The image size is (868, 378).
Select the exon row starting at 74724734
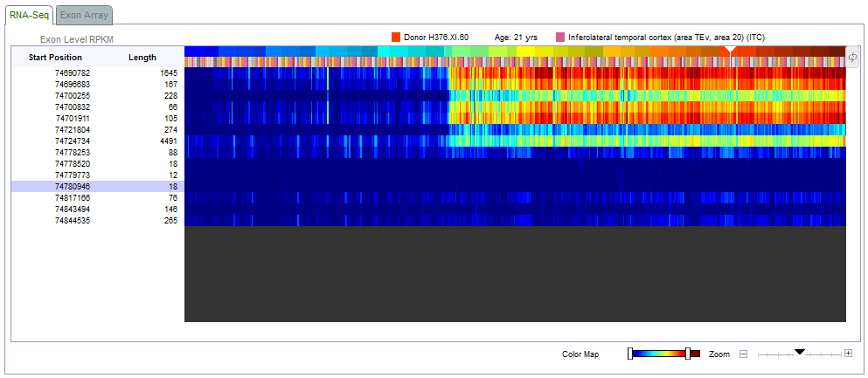coord(97,141)
